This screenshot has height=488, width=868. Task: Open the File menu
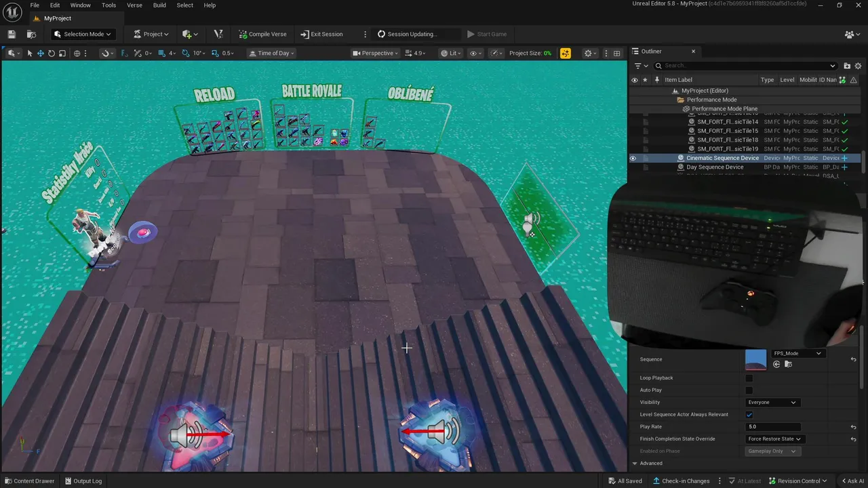(35, 5)
